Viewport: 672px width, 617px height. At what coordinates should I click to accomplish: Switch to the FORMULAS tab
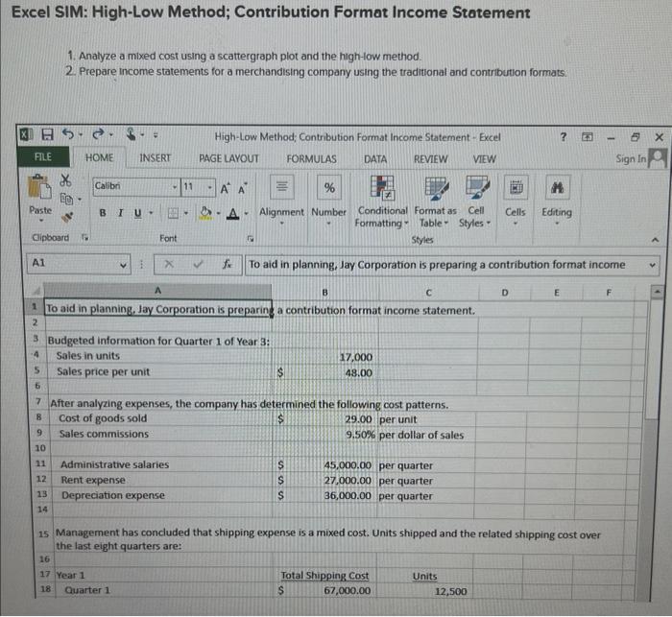pos(312,159)
